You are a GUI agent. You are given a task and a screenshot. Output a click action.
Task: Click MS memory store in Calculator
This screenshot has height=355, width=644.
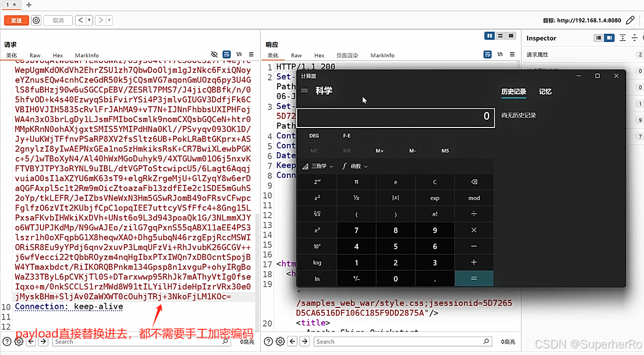tap(445, 151)
